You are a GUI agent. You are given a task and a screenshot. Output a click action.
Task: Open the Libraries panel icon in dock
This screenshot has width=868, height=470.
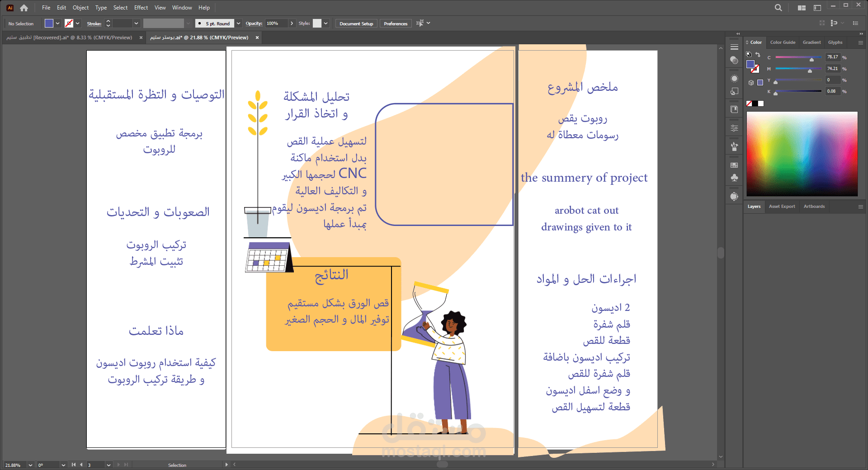(x=734, y=109)
